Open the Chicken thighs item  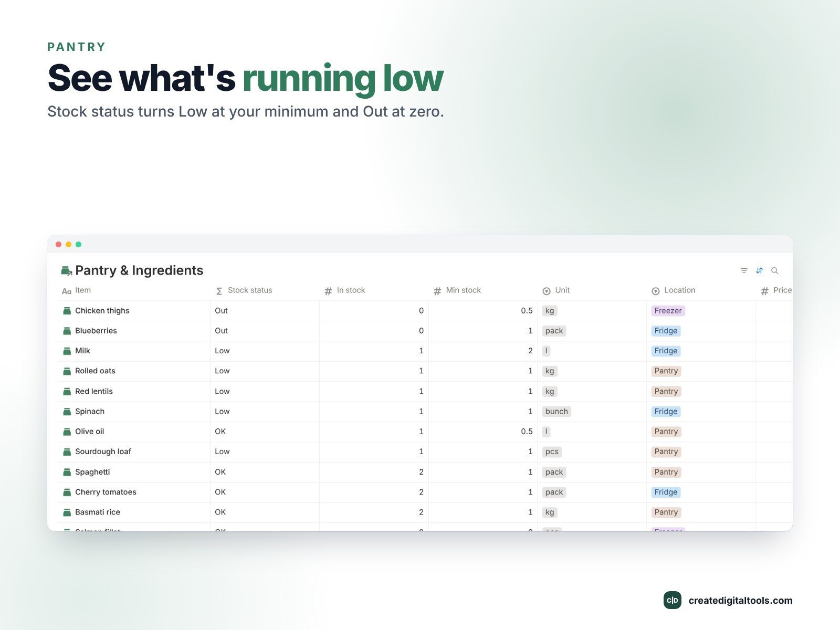click(102, 311)
